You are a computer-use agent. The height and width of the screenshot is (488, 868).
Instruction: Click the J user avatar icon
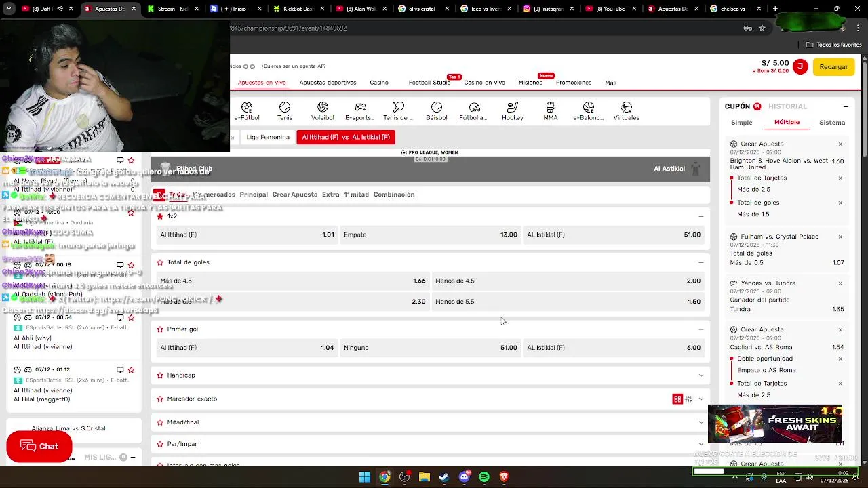(800, 66)
